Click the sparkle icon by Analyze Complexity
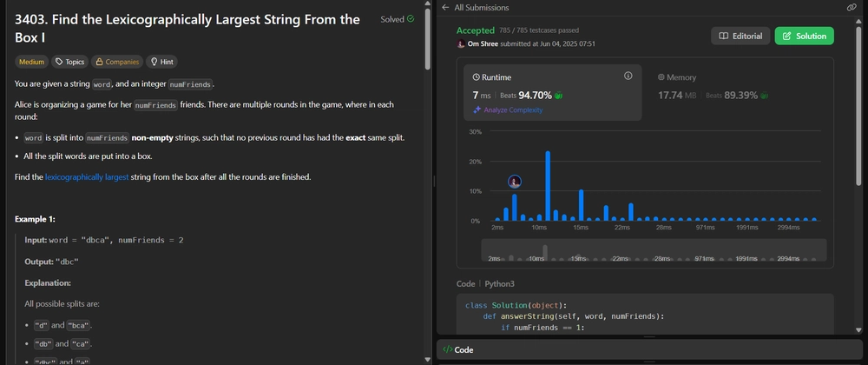Image resolution: width=868 pixels, height=365 pixels. click(477, 110)
